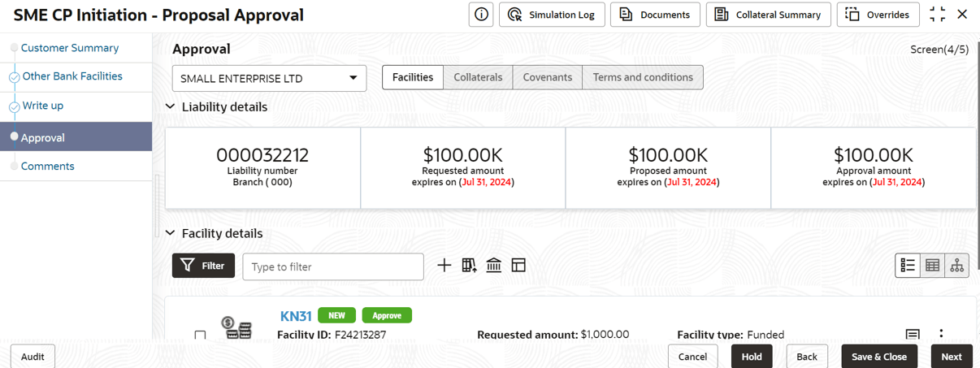Switch to table view
Screen dimensions: 980x368
coord(933,266)
